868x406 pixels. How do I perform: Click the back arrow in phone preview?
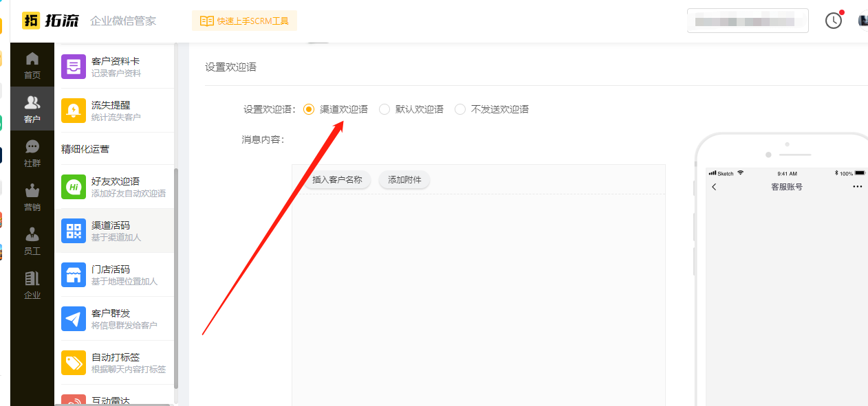714,187
